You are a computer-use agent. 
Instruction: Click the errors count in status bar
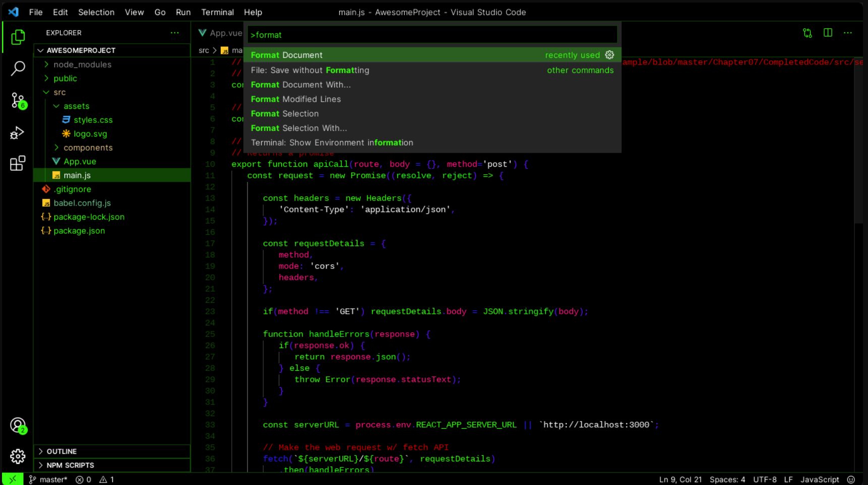tap(83, 479)
